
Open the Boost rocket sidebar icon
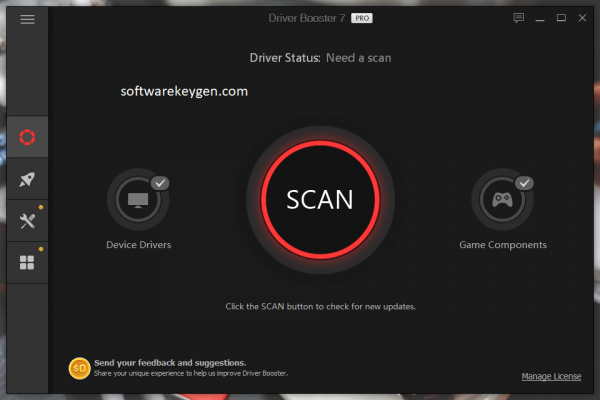click(x=27, y=179)
